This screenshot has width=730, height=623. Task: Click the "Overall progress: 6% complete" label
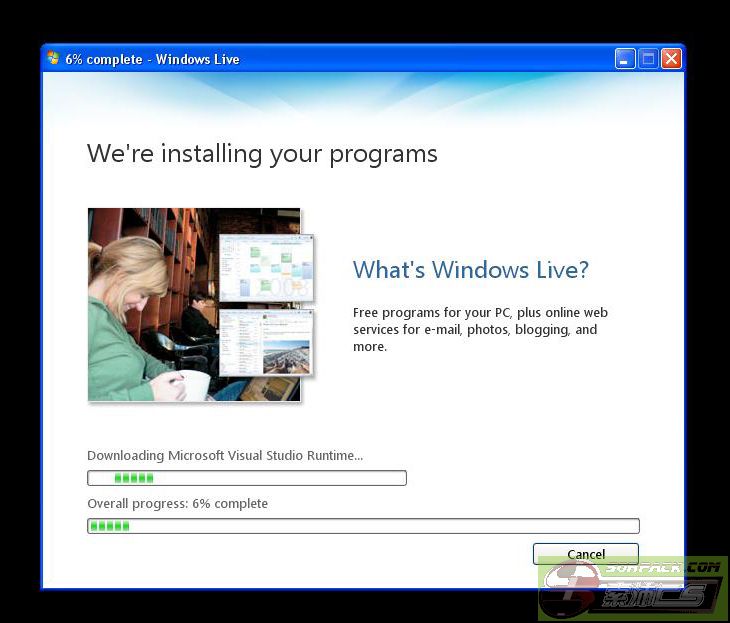[177, 504]
